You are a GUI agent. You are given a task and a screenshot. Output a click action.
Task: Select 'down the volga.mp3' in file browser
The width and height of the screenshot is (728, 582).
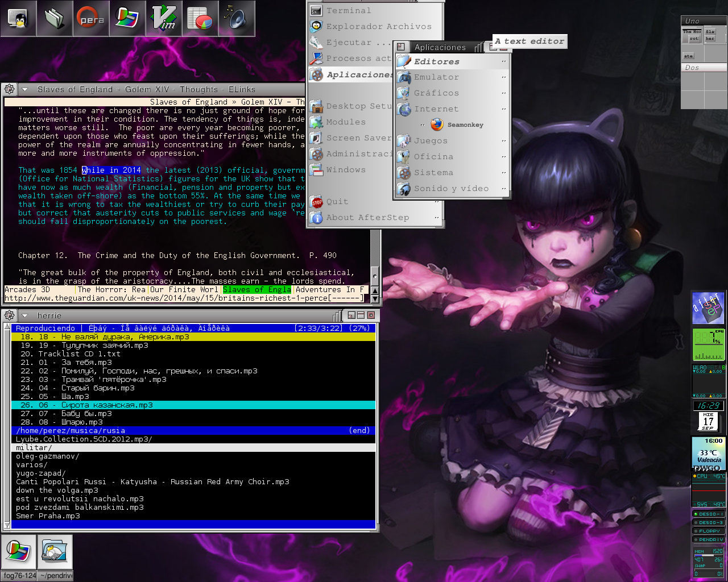pyautogui.click(x=193, y=490)
